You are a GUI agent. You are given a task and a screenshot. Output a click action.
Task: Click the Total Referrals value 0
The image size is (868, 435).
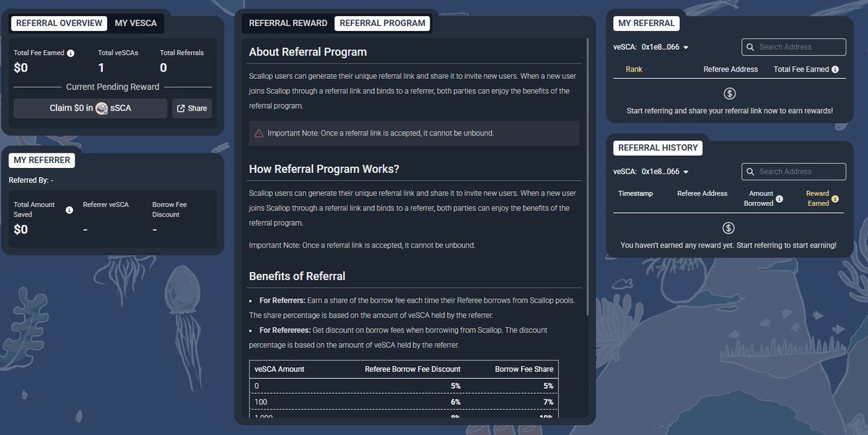click(x=163, y=68)
